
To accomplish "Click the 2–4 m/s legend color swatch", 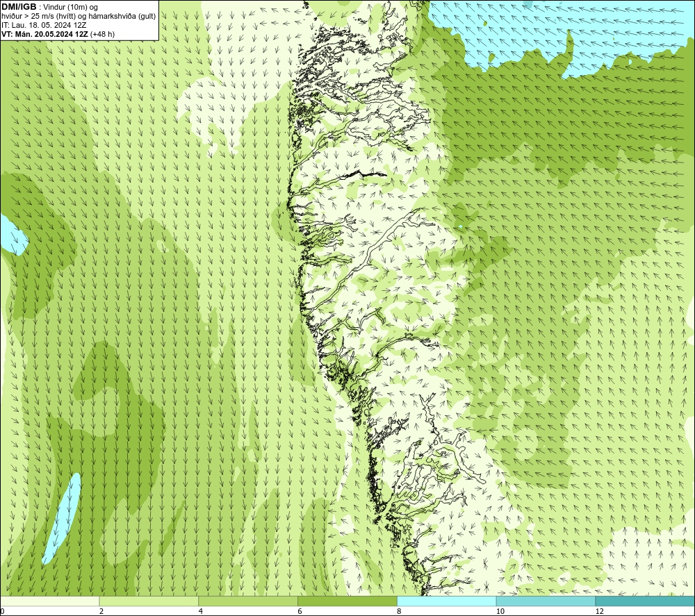I will [x=149, y=601].
